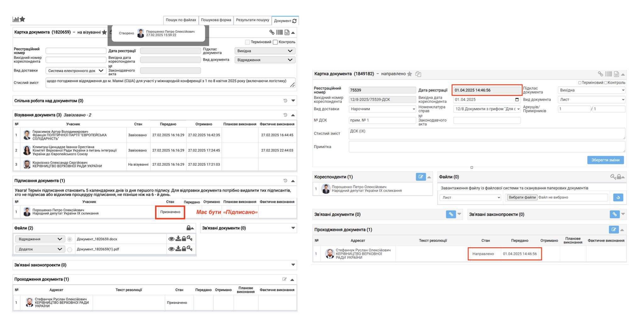
Task: Enable the Контроль checkbox in left card
Action: click(x=275, y=42)
